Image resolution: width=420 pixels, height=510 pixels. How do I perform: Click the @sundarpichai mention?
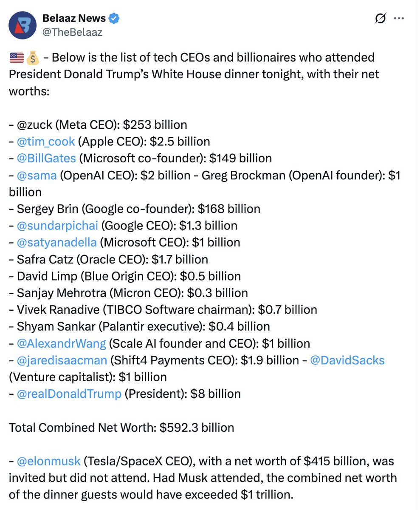click(57, 225)
